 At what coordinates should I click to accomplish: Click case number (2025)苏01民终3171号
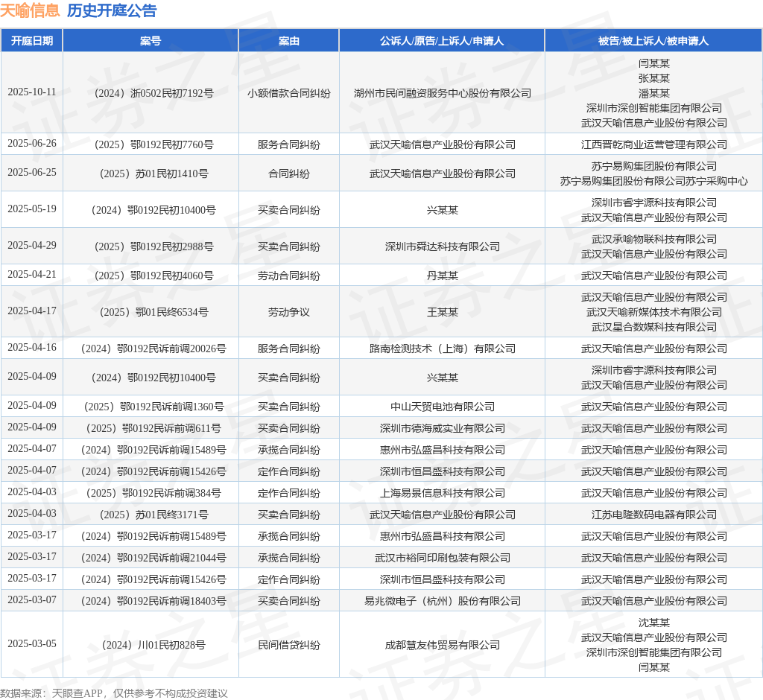(153, 515)
